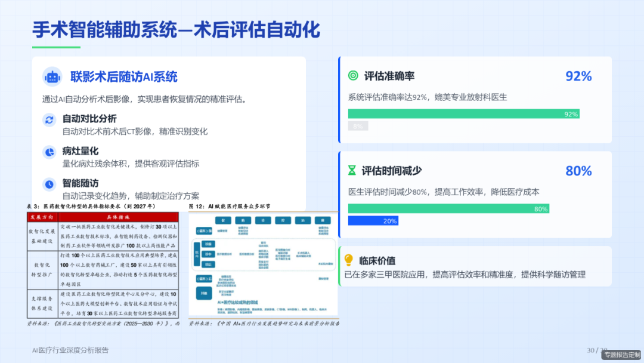The height and width of the screenshot is (363, 644).
Task: Click the circular arrows icon for 自动对比分析
Action: click(49, 121)
